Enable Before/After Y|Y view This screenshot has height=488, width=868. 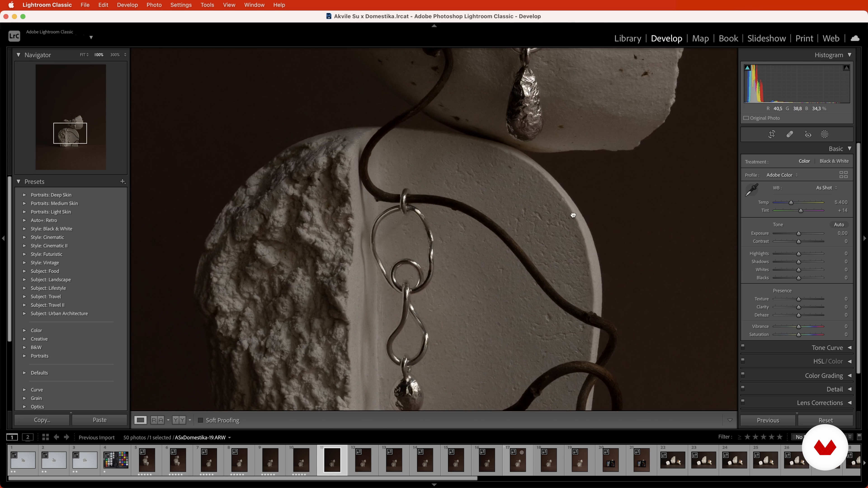[x=179, y=420]
